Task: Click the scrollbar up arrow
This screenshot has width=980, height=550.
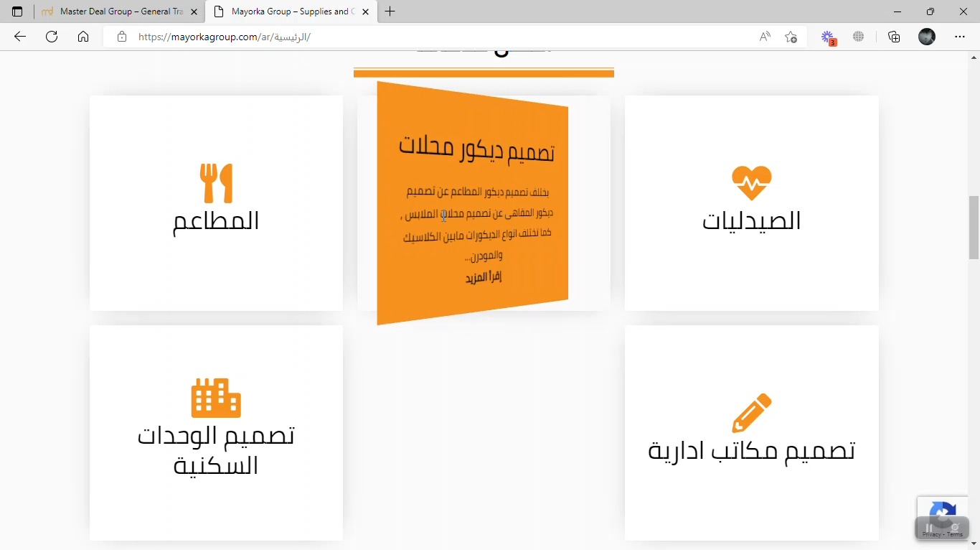Action: [974, 57]
